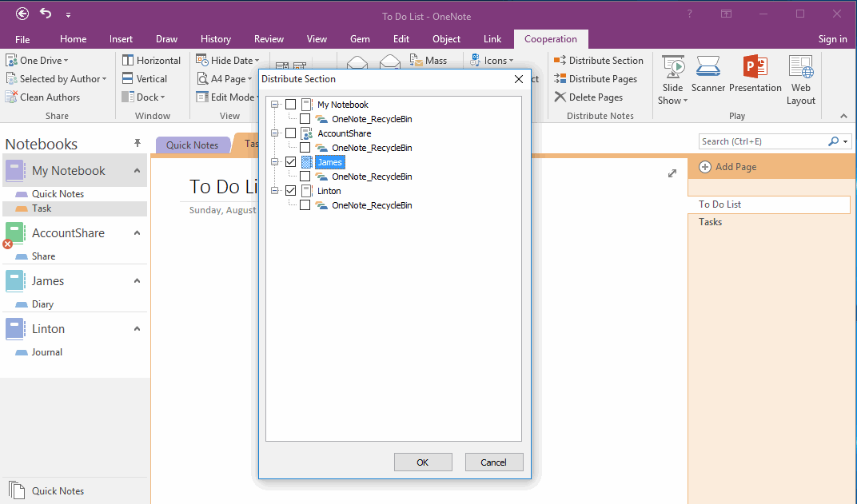Click the Add Page plus icon
This screenshot has height=504, width=857.
tap(705, 167)
